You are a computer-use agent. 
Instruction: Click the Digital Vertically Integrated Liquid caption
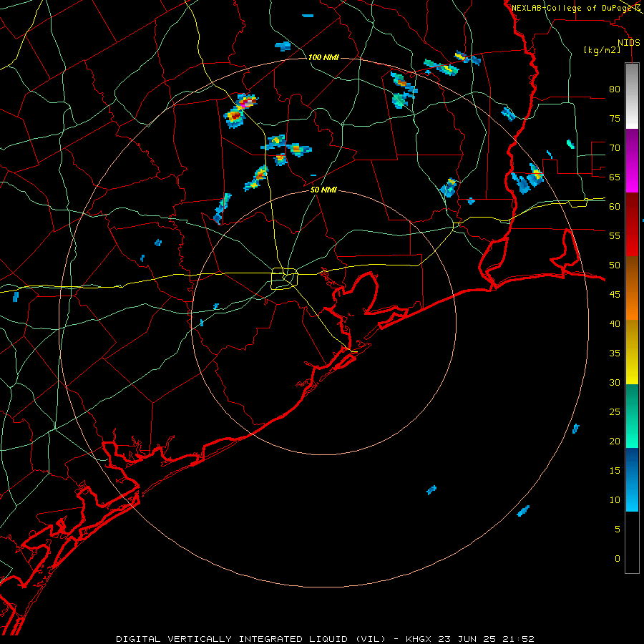point(250,639)
